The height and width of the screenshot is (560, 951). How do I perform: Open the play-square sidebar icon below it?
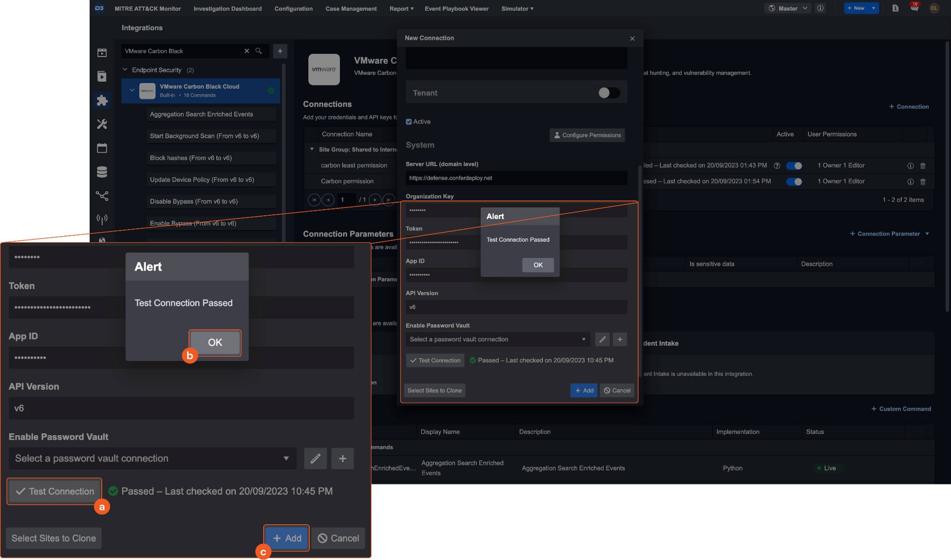tap(102, 77)
